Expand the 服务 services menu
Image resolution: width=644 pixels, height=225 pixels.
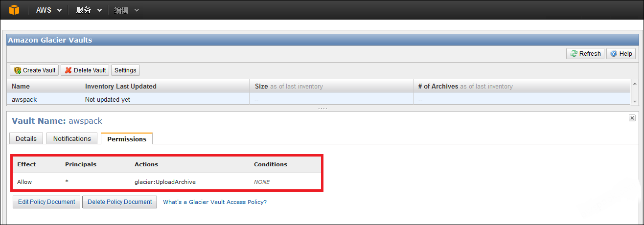(x=89, y=10)
